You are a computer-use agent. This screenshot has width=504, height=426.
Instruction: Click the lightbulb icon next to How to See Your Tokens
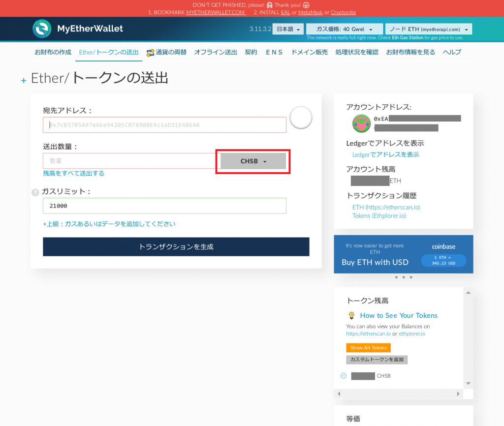coord(351,315)
